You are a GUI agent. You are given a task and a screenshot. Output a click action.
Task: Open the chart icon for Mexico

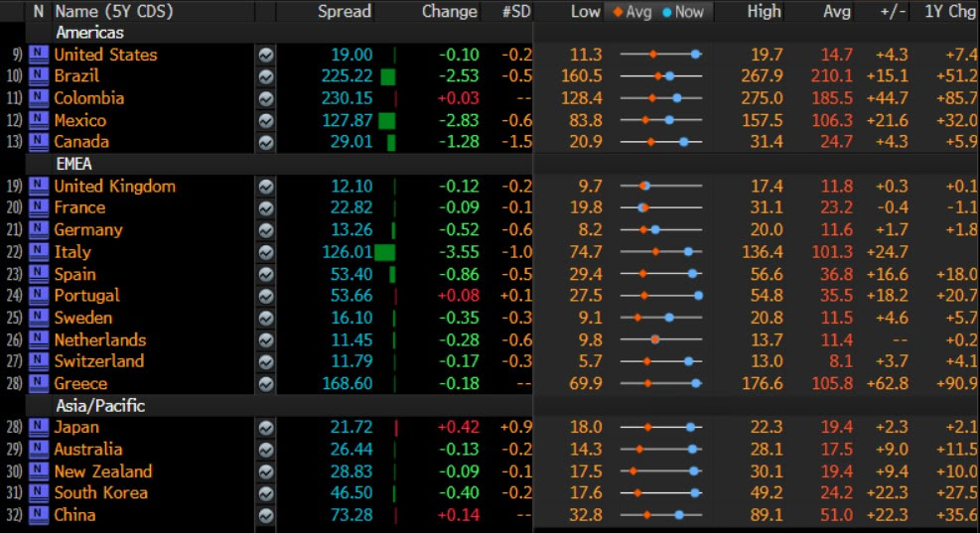click(266, 121)
